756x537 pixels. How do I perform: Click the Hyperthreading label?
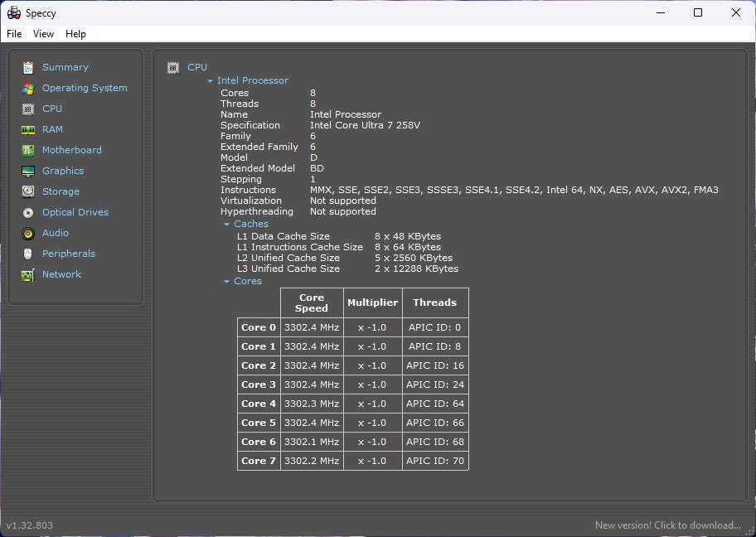click(x=256, y=211)
